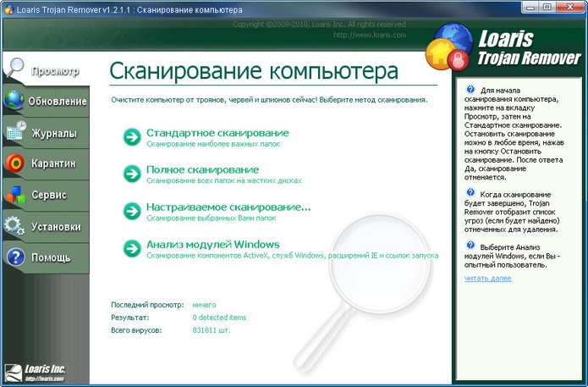Viewport: 588px width, 387px height.
Task: Go to the Карантин tab
Action: 47,164
